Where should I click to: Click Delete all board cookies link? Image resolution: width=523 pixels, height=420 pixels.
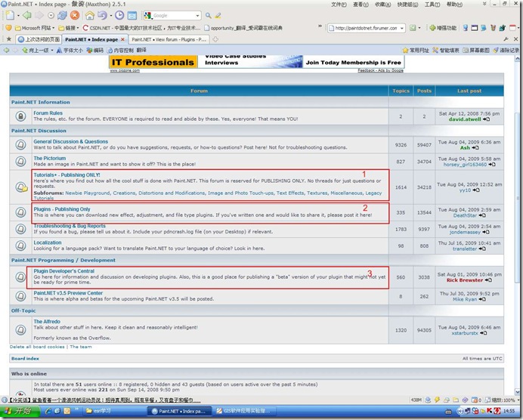37,347
